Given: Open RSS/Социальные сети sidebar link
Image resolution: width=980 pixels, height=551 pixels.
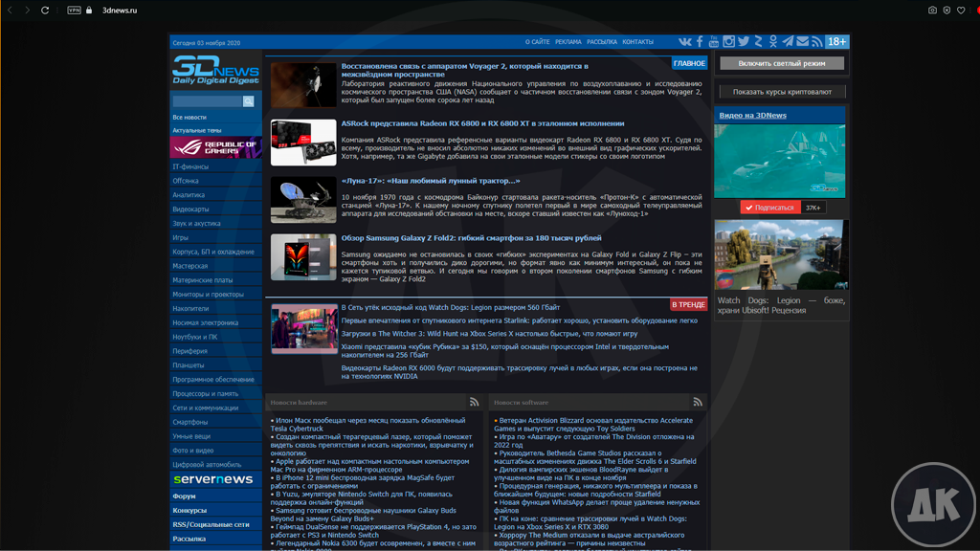Looking at the screenshot, I should (x=211, y=525).
